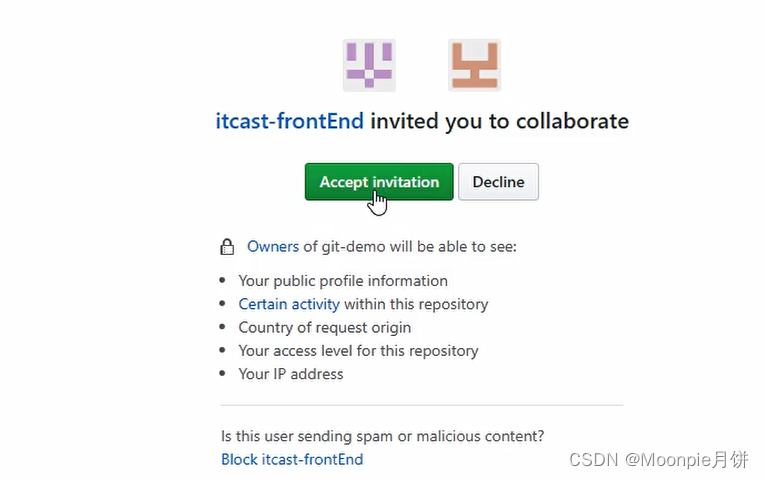Click 'of git-demo will be able to see' text

410,247
